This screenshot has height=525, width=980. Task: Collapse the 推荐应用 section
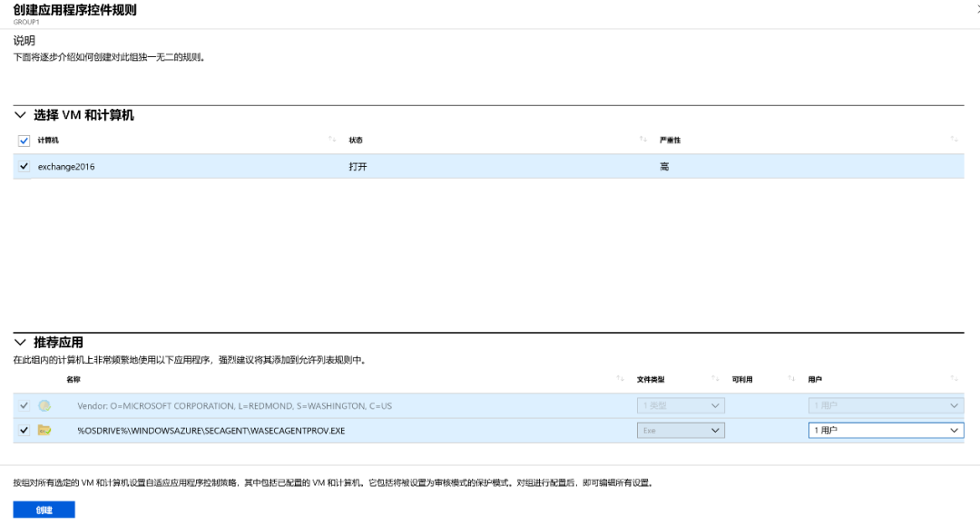[x=20, y=342]
